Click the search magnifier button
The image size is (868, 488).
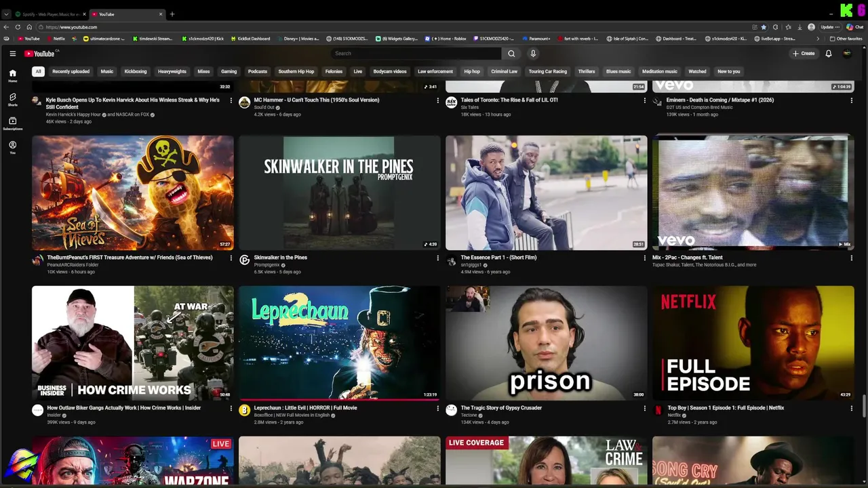coord(511,54)
